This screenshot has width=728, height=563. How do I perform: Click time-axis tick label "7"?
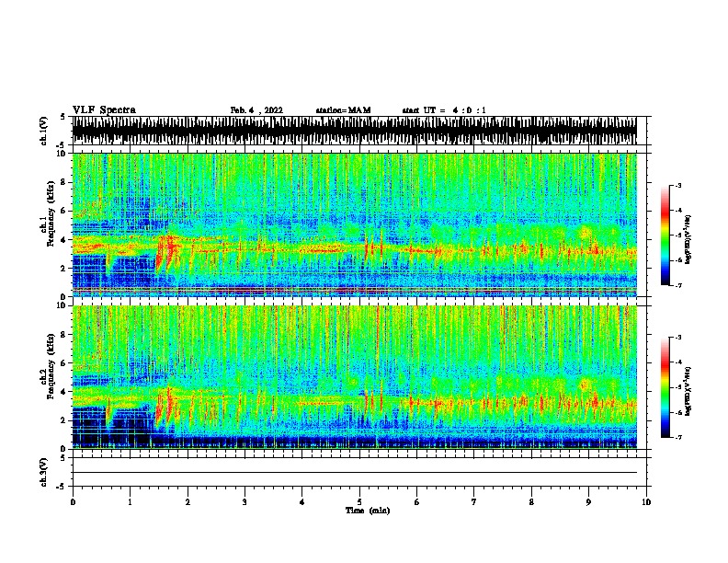click(x=474, y=502)
